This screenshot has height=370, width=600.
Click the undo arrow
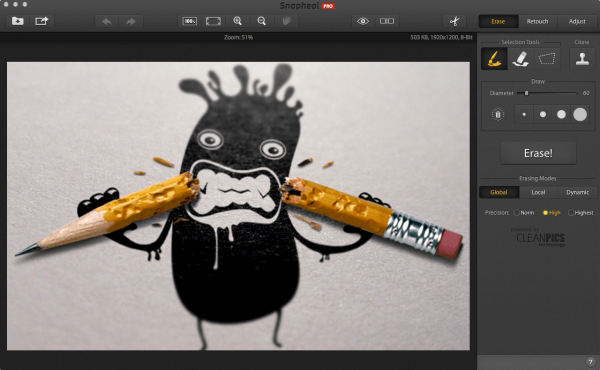coord(107,21)
